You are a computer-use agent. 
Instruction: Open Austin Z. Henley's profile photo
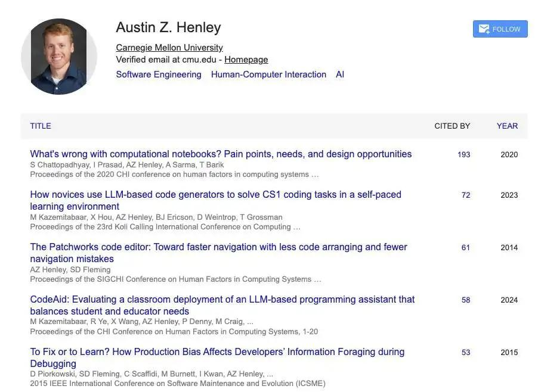point(59,57)
